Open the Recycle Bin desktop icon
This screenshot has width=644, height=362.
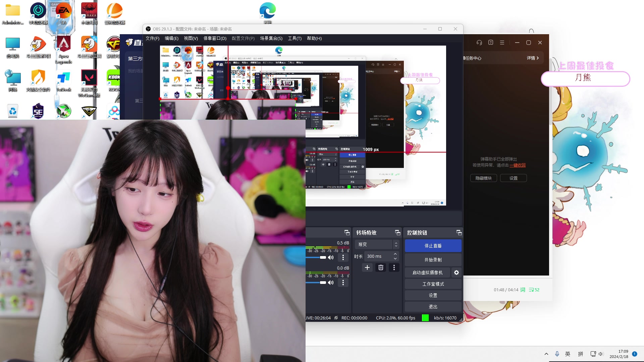pyautogui.click(x=13, y=111)
